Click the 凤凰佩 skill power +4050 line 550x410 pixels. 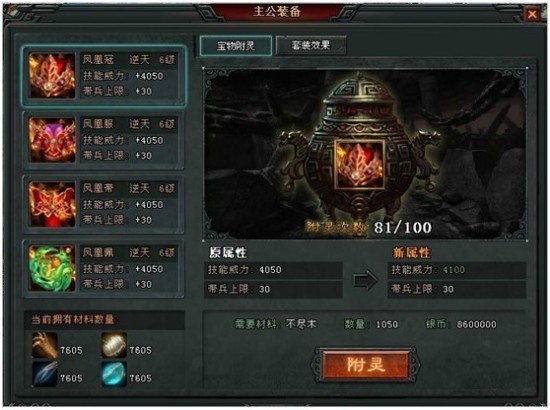click(123, 269)
